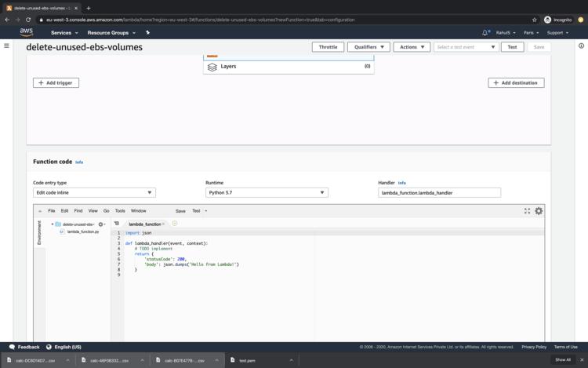Open the hamburger side navigation menu

(x=7, y=46)
